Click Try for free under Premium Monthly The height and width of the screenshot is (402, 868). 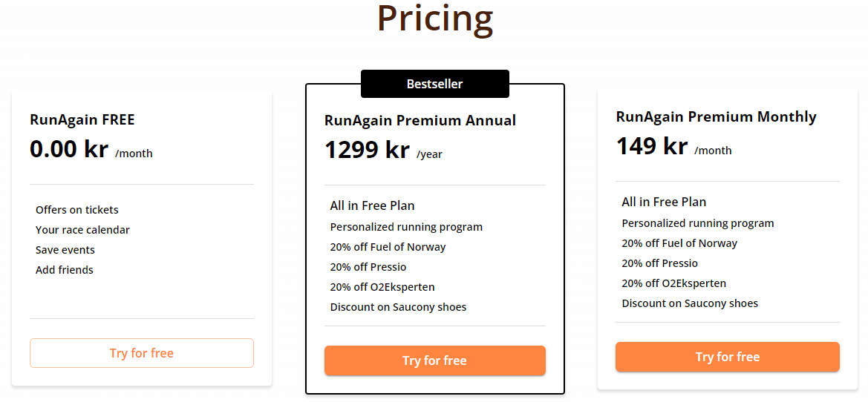pyautogui.click(x=728, y=357)
